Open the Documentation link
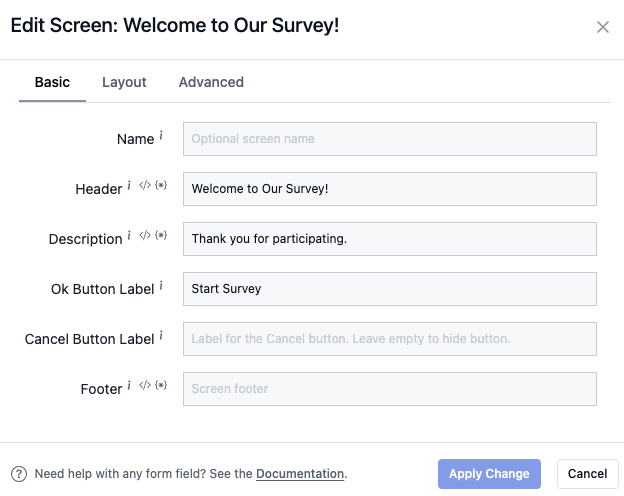This screenshot has width=624, height=496. [x=300, y=474]
